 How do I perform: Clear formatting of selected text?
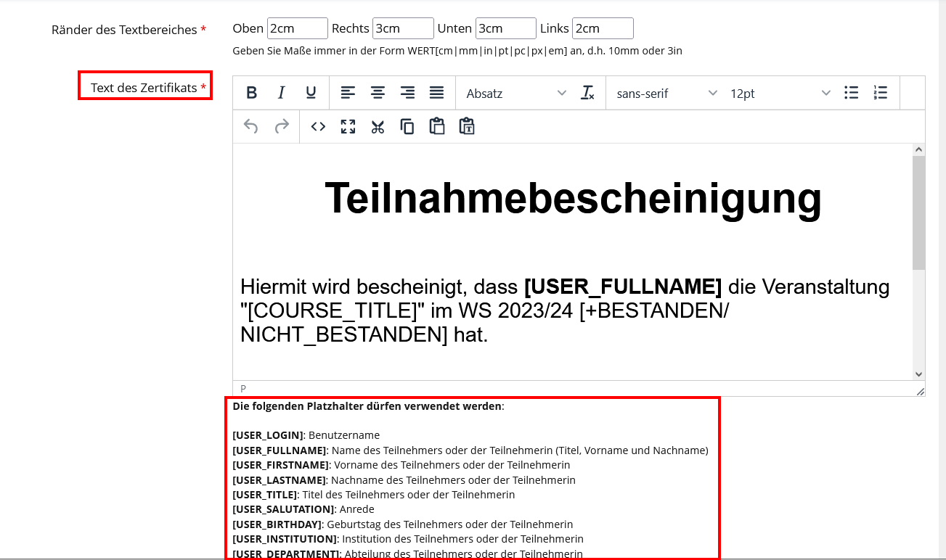587,93
